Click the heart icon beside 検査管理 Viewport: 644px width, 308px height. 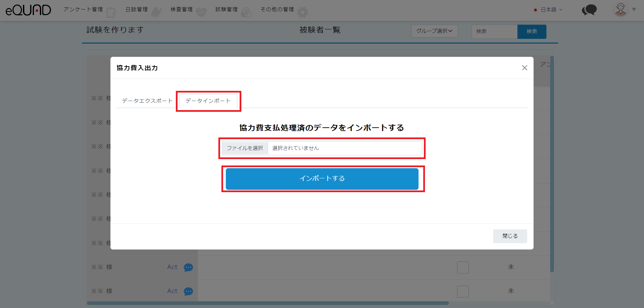[x=201, y=12]
